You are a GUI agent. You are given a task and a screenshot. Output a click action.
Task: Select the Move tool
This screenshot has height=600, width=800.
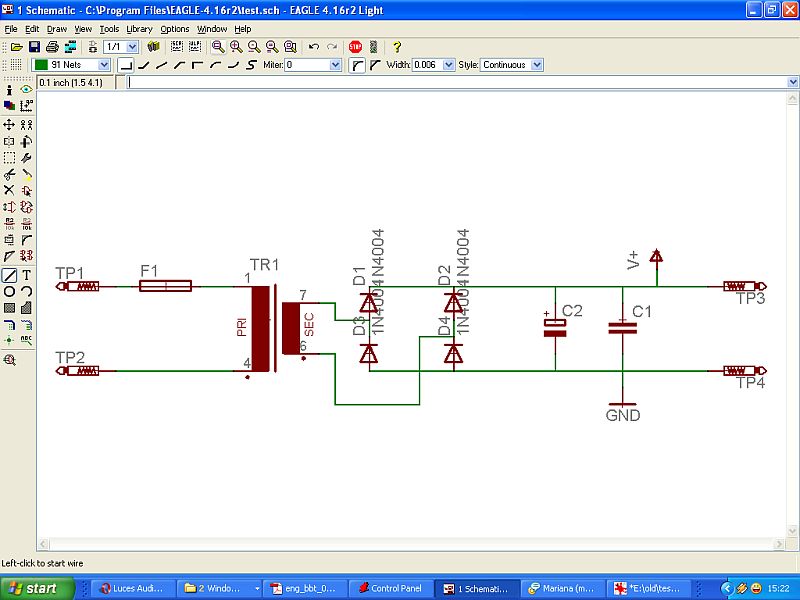[x=9, y=124]
